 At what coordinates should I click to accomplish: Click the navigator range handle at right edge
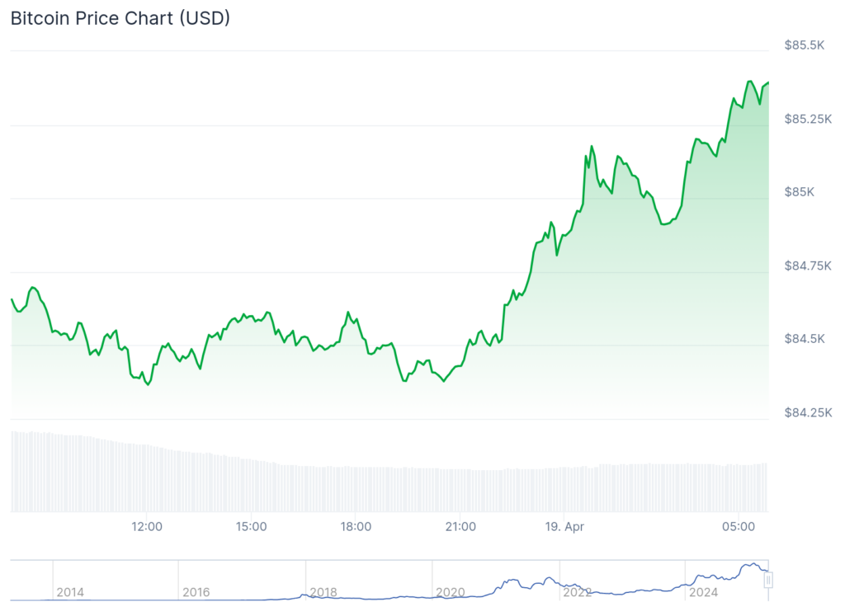coord(768,581)
